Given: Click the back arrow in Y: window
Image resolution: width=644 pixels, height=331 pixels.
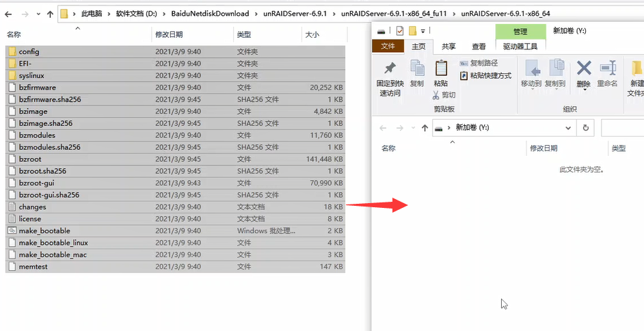Looking at the screenshot, I should click(x=383, y=128).
